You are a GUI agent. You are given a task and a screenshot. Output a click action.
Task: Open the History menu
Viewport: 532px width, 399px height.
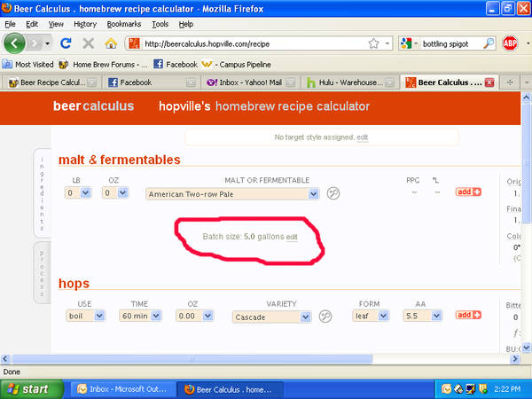coord(85,24)
